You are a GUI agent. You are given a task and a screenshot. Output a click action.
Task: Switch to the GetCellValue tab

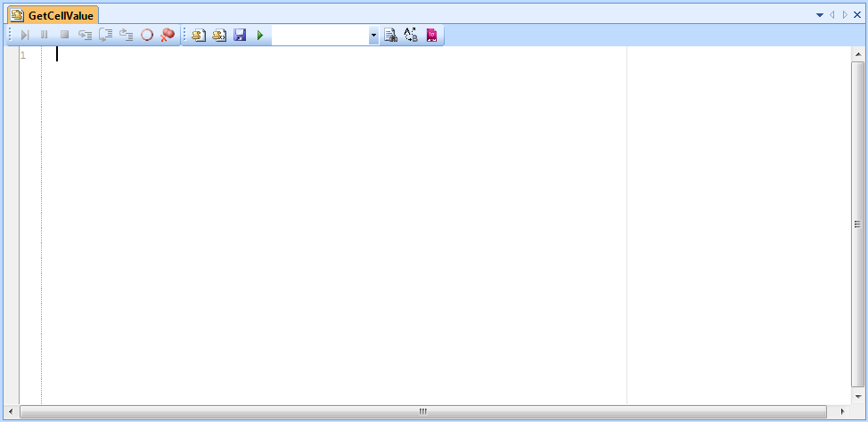pyautogui.click(x=53, y=15)
